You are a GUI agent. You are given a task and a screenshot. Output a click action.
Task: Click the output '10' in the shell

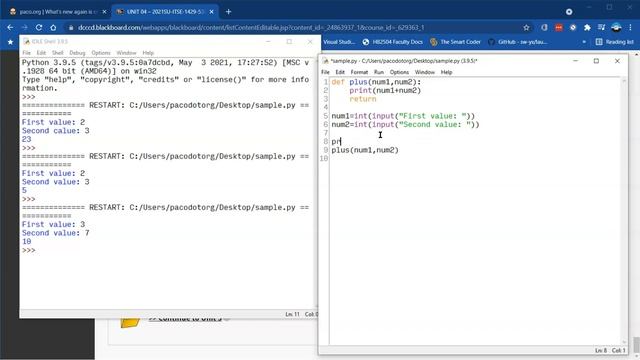coord(26,242)
